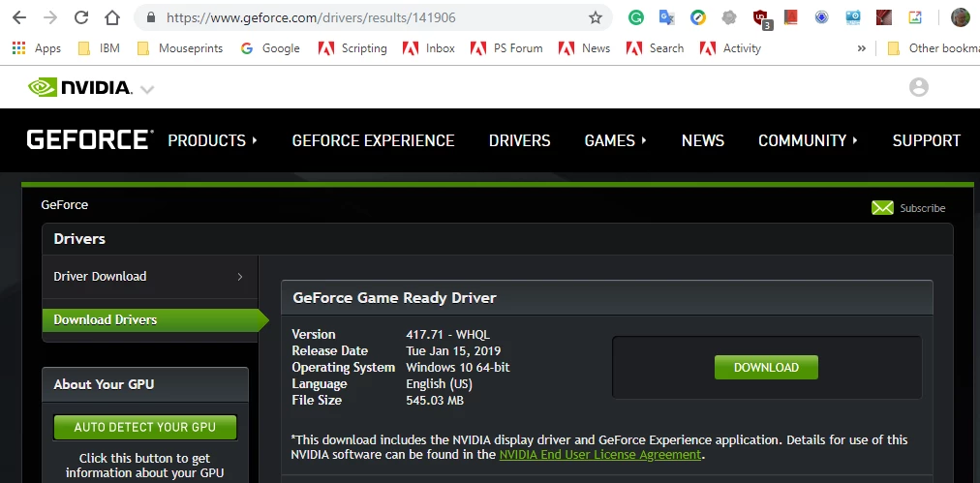Image resolution: width=980 pixels, height=483 pixels.
Task: Expand the dropdown arrow next to NVIDIA logo
Action: pos(147,89)
